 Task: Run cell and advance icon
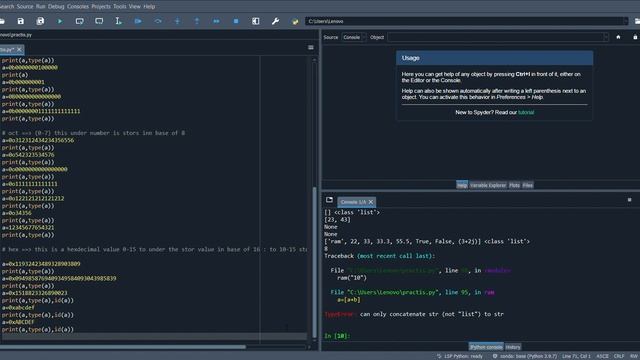(99, 21)
